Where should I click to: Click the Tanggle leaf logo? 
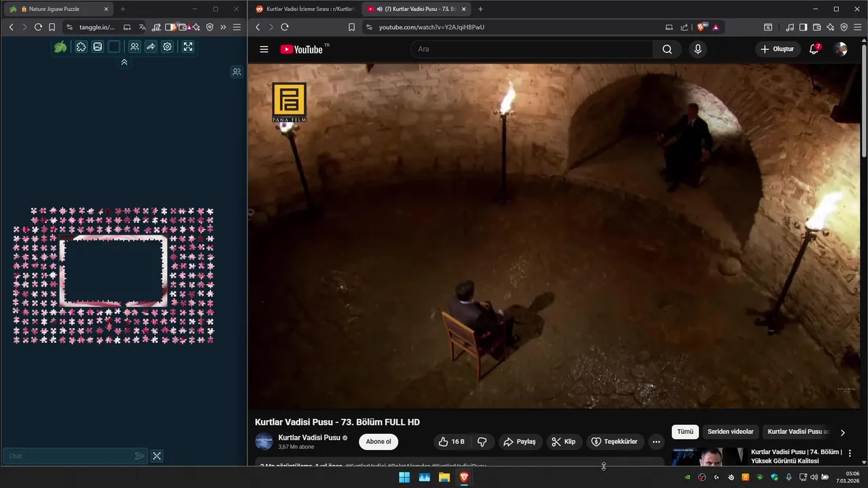point(60,47)
